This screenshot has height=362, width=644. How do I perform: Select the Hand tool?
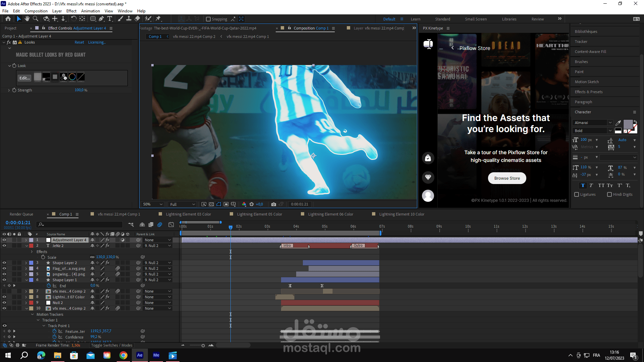(27, 19)
